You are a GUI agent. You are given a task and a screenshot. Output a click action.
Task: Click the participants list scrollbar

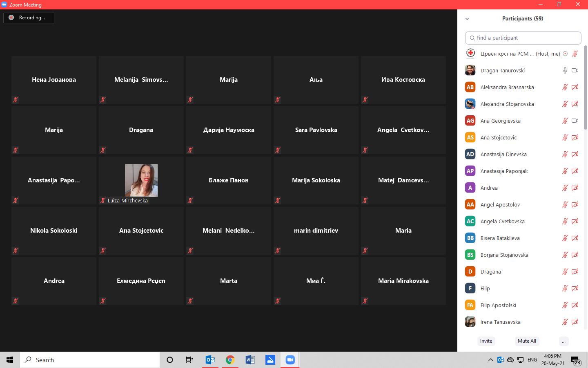(x=586, y=88)
